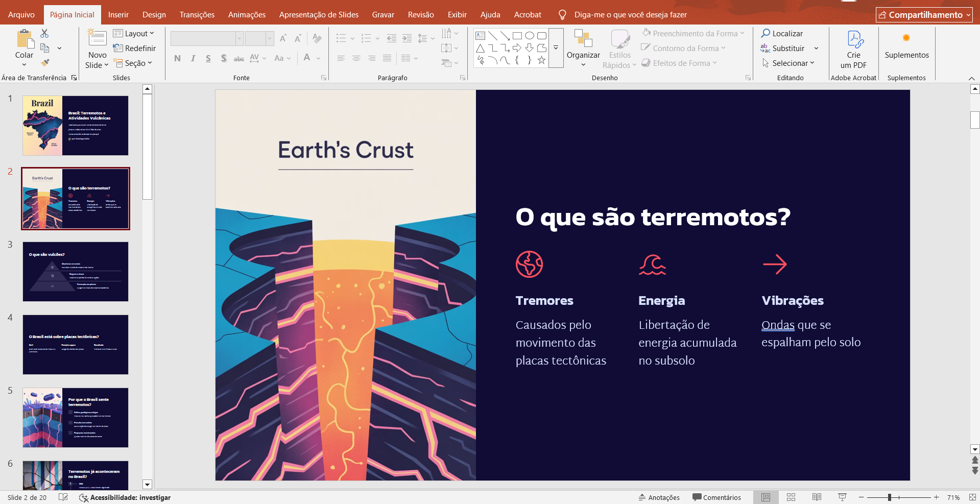This screenshot has height=504, width=980.
Task: Click the zoom slider handle
Action: point(890,497)
